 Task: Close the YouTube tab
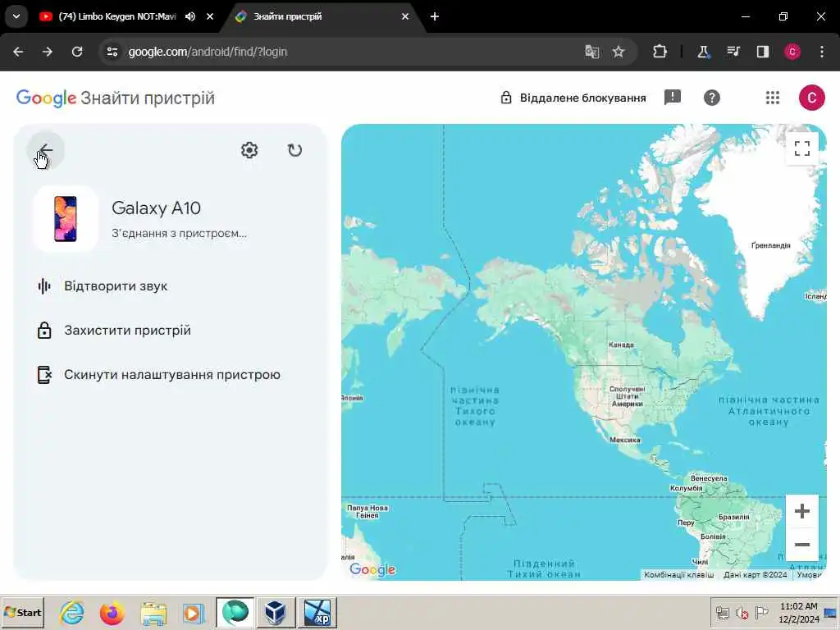[x=210, y=16]
